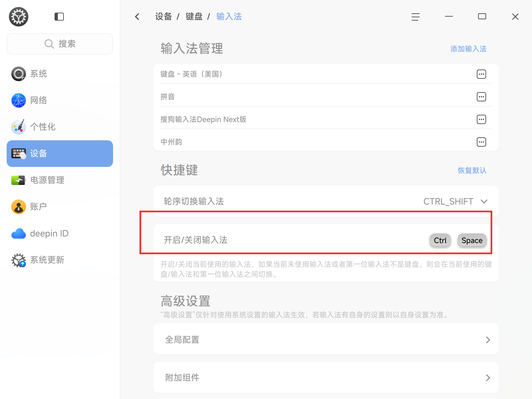Image resolution: width=532 pixels, height=399 pixels.
Task: Click the 开启/关闭输入法 label
Action: (196, 240)
